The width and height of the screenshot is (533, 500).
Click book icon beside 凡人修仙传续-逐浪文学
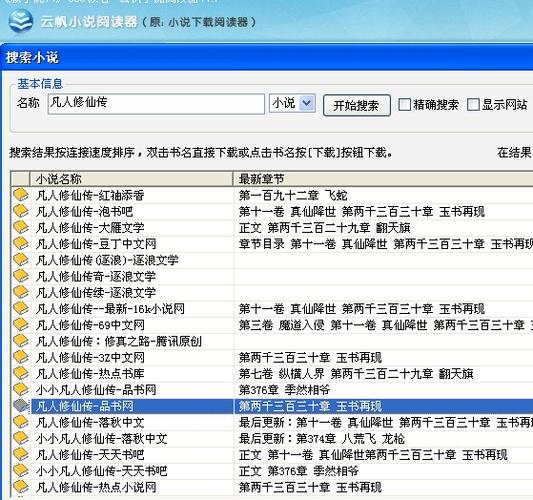click(21, 292)
